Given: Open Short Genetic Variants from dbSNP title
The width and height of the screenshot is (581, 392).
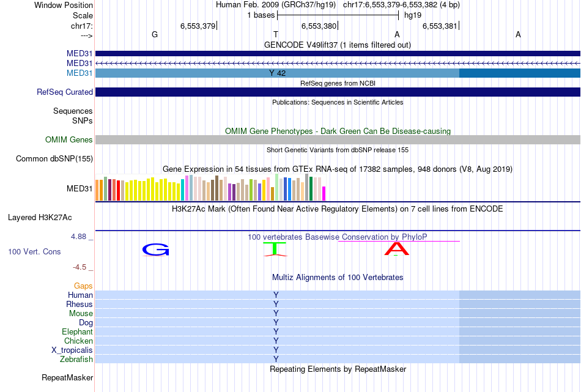Looking at the screenshot, I should pos(338,150).
